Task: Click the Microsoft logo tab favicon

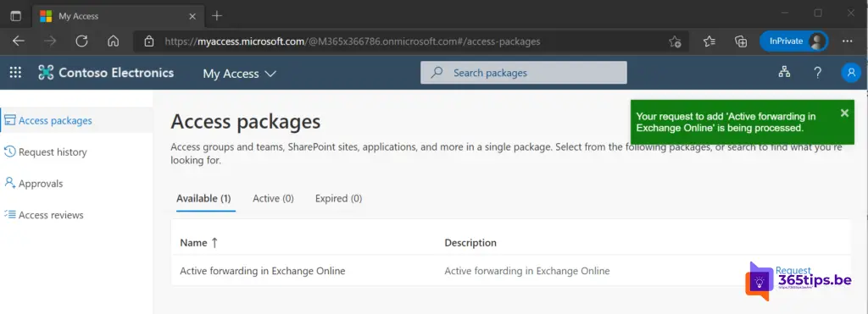Action: [x=46, y=16]
